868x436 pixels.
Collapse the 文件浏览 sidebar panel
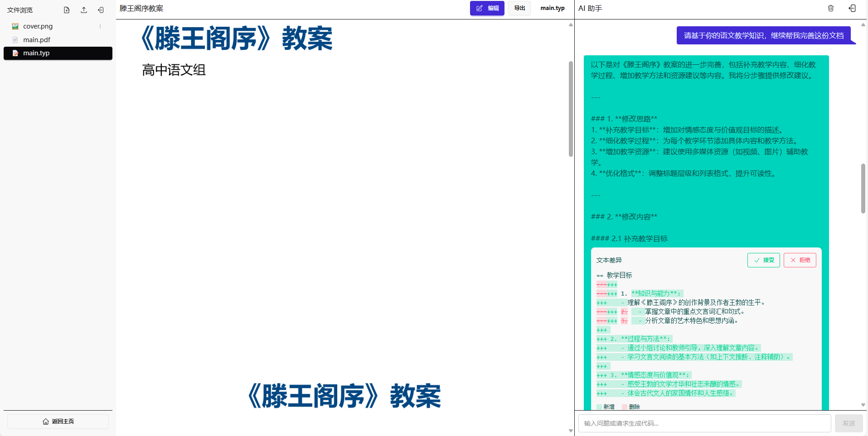point(100,10)
